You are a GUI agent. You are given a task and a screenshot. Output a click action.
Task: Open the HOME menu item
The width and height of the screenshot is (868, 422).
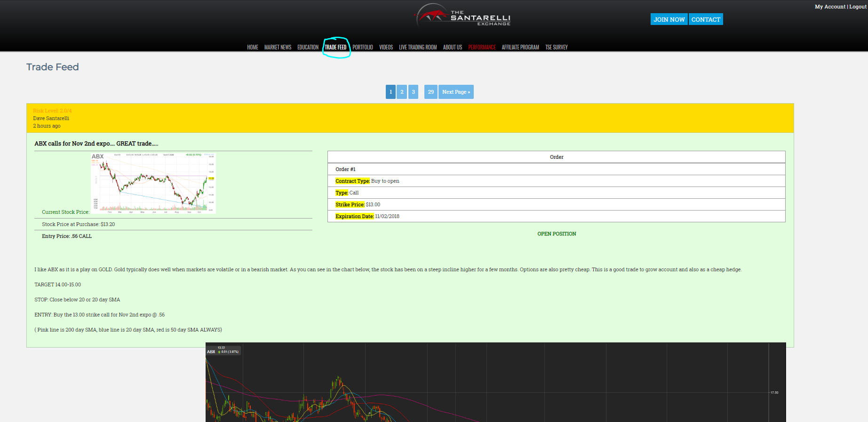[253, 47]
